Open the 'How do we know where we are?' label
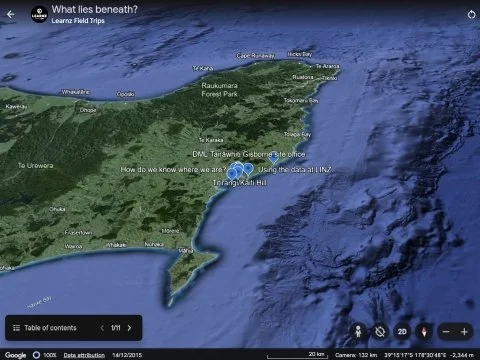 173,170
